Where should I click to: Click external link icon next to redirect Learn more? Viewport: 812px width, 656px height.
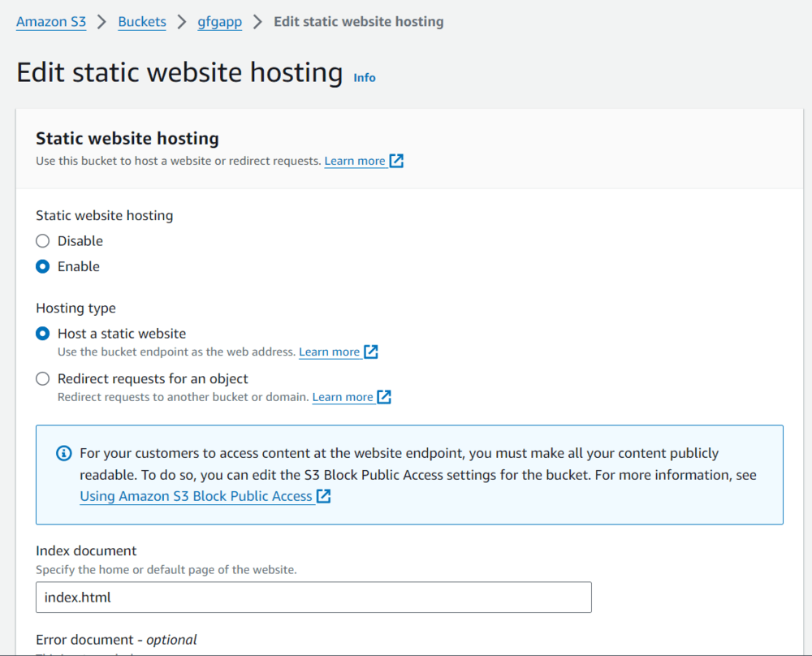(x=384, y=397)
